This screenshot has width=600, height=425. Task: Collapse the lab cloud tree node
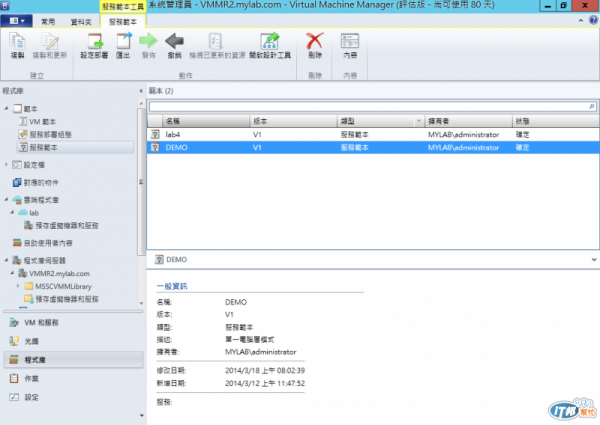[12, 212]
